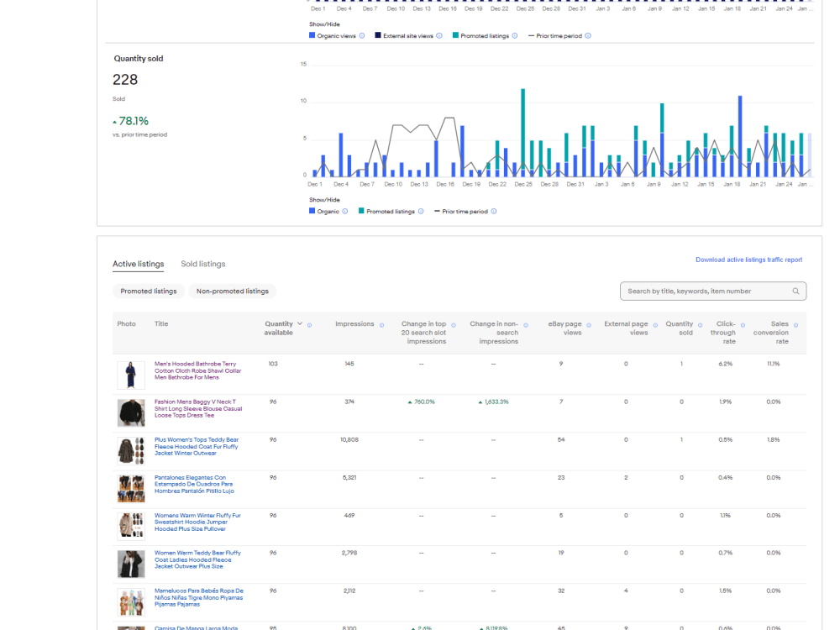Click the search magnifier icon in listings search box
Image resolution: width=840 pixels, height=630 pixels.
point(795,291)
